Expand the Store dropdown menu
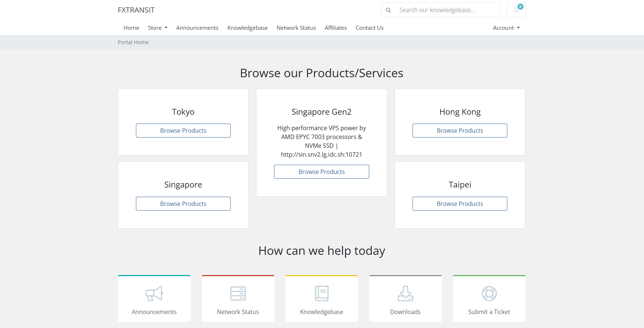 (x=158, y=28)
